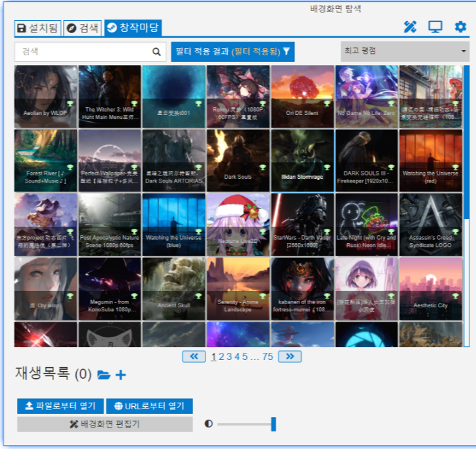
Task: Open the wallpaper editor tools icon
Action: coord(410,27)
